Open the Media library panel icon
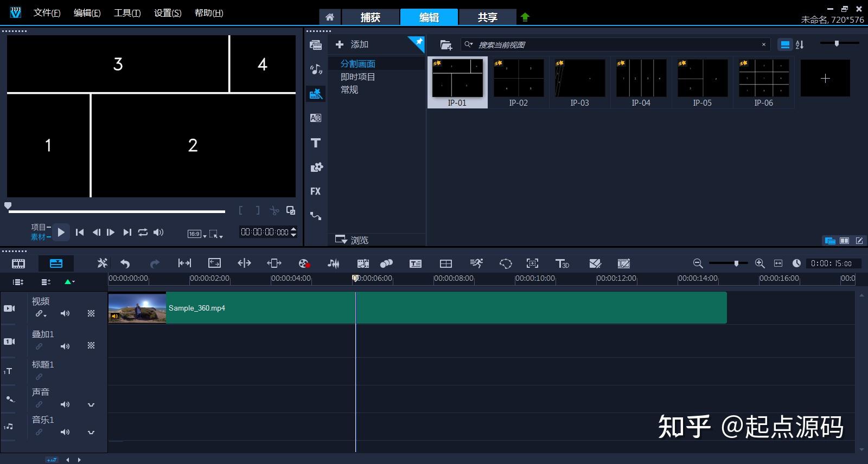Screen dimensions: 868x464 click(316, 45)
